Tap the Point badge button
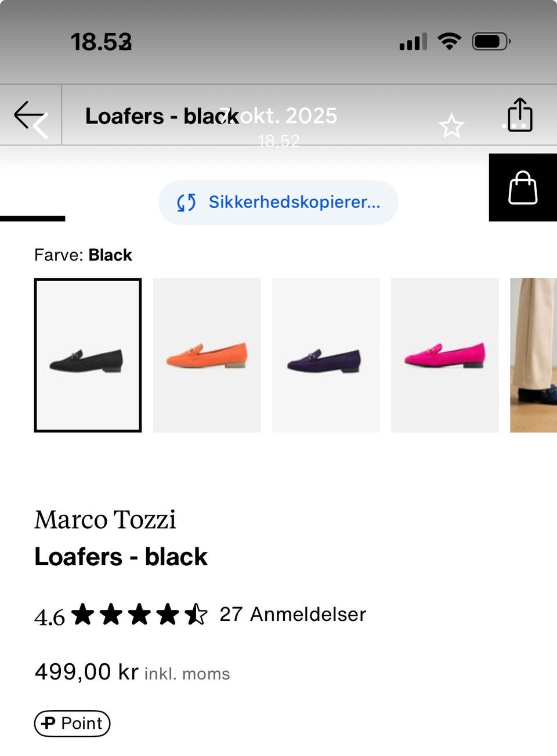The height and width of the screenshot is (756, 557). tap(72, 723)
